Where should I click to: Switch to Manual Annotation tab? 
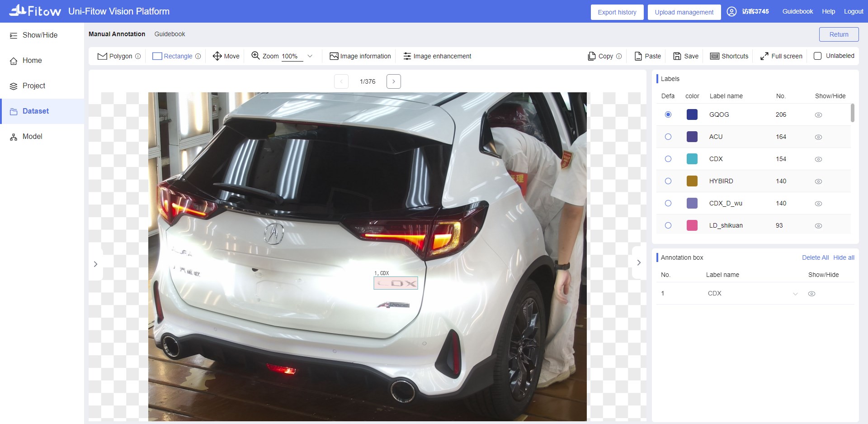coord(117,34)
